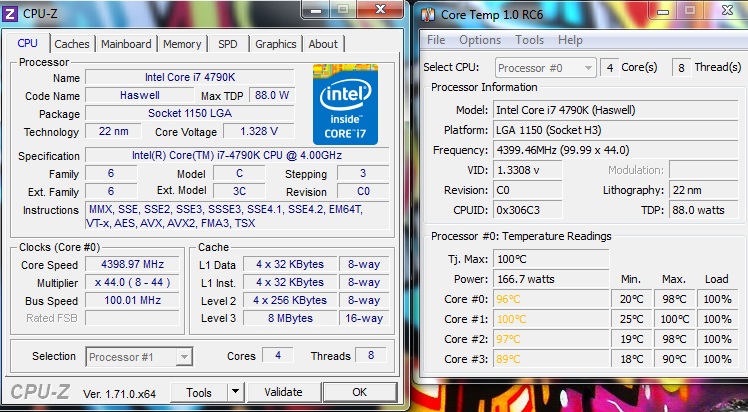This screenshot has width=748, height=412.
Task: Click the Instructions list text in CPU-Z
Action: [237, 216]
